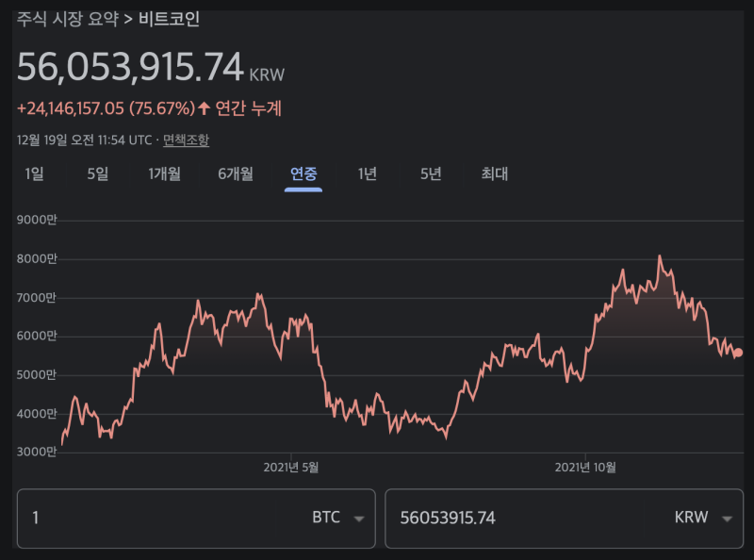
Task: Click the 7000만 y-axis label
Action: tap(37, 298)
